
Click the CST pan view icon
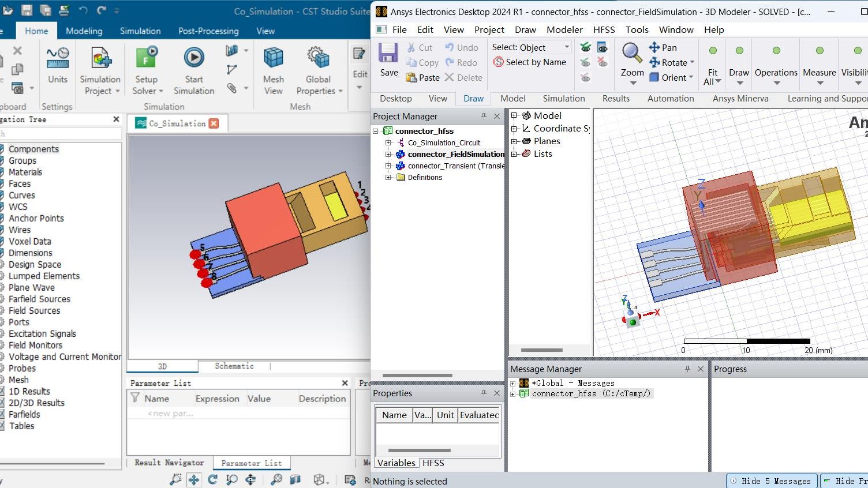[194, 479]
